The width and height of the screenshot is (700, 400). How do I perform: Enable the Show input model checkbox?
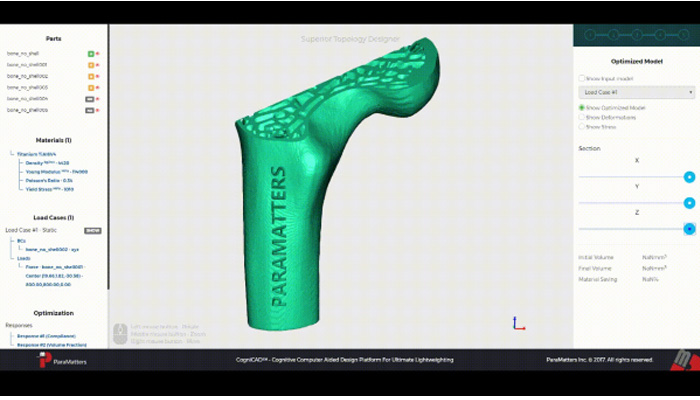click(x=581, y=79)
